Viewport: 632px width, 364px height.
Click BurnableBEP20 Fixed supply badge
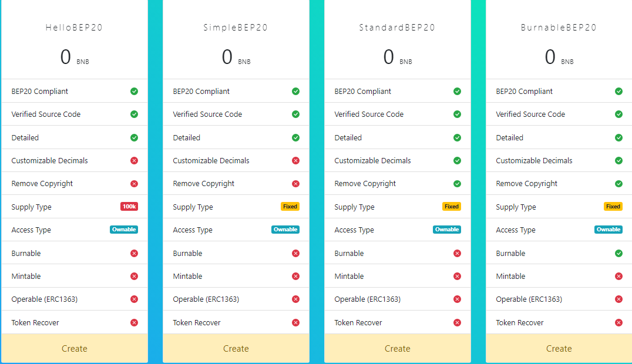pyautogui.click(x=613, y=207)
